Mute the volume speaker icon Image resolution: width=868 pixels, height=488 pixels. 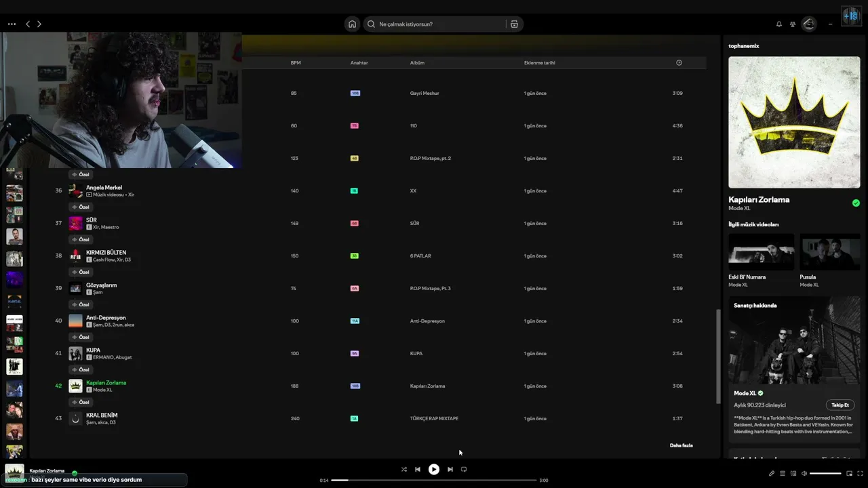pos(804,473)
